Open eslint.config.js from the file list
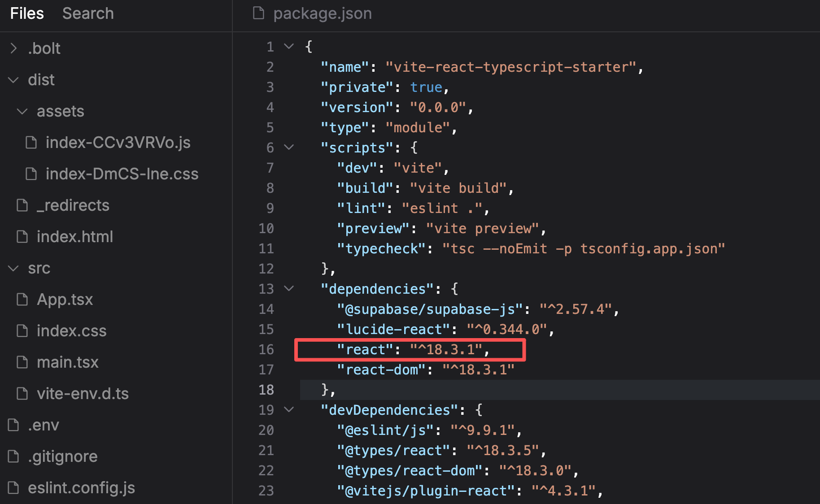The width and height of the screenshot is (820, 504). pos(81,487)
